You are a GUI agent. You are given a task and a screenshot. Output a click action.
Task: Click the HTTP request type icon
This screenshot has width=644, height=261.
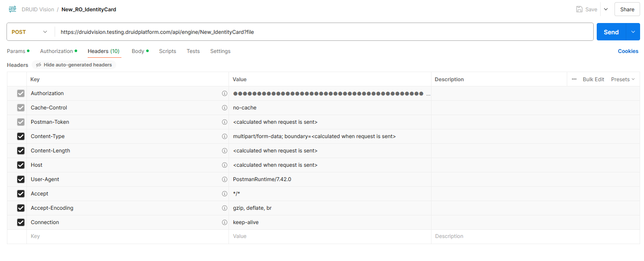13,9
